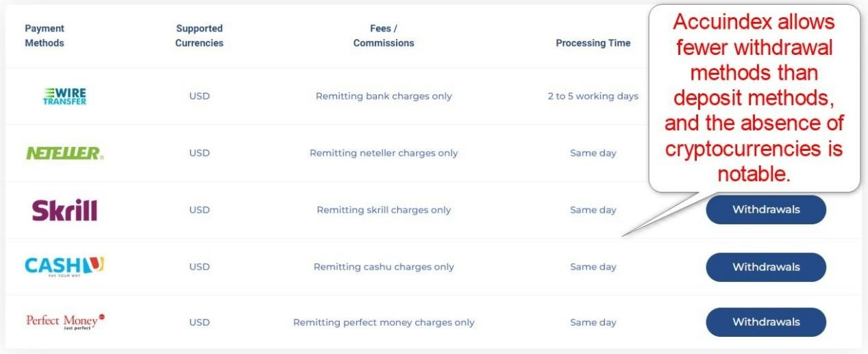Open Withdrawals for Perfect Money
868x354 pixels.
click(x=766, y=322)
